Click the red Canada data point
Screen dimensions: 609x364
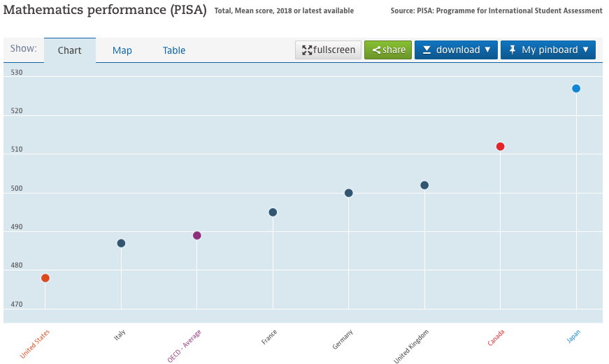pos(500,146)
